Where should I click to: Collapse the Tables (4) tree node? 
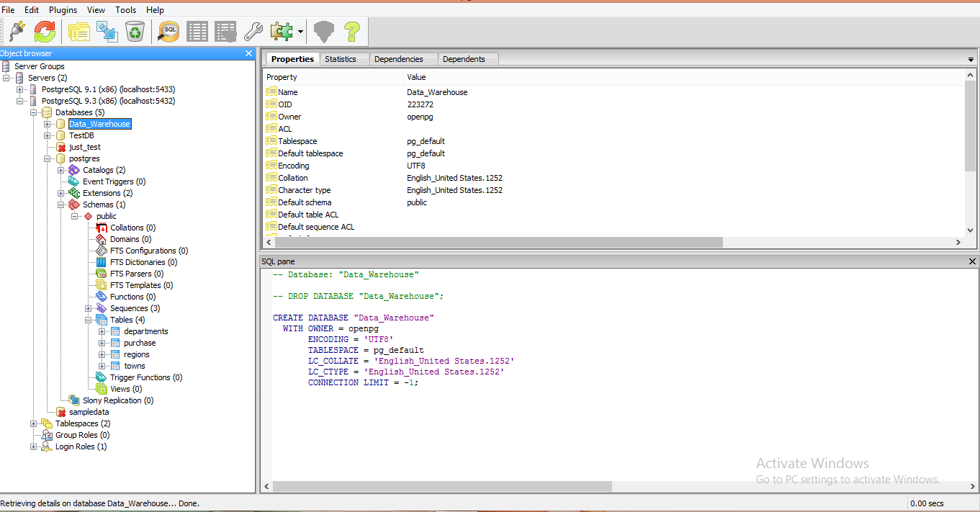89,320
